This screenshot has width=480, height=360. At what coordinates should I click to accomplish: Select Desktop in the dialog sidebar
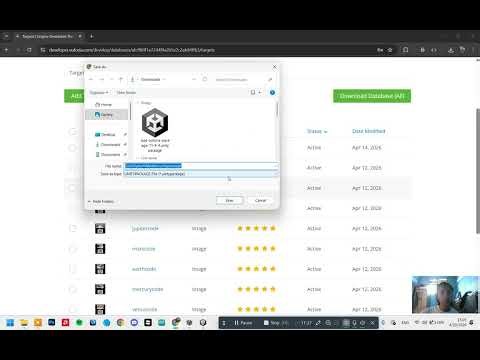[105, 135]
